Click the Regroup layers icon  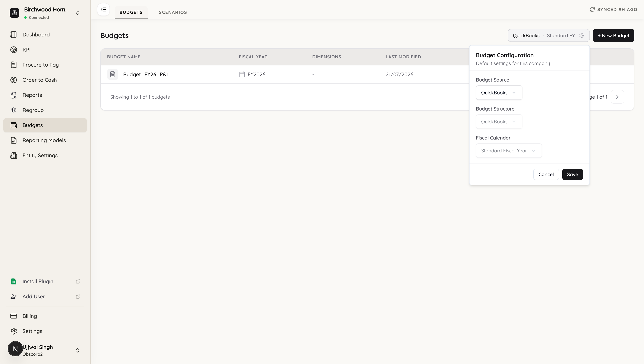point(14,110)
